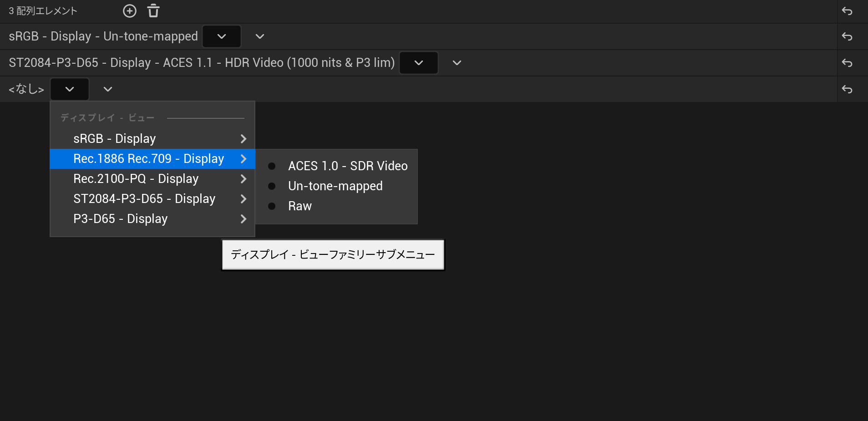The width and height of the screenshot is (868, 421).
Task: Reset the <なし> row to default
Action: 847,89
